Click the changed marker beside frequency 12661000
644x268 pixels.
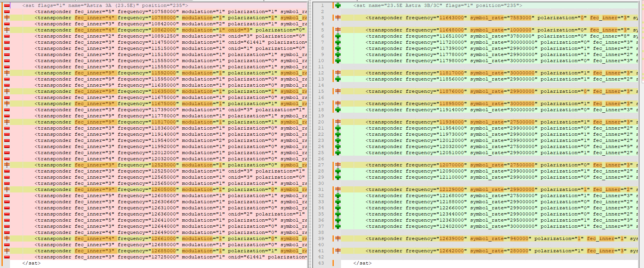(x=7, y=238)
